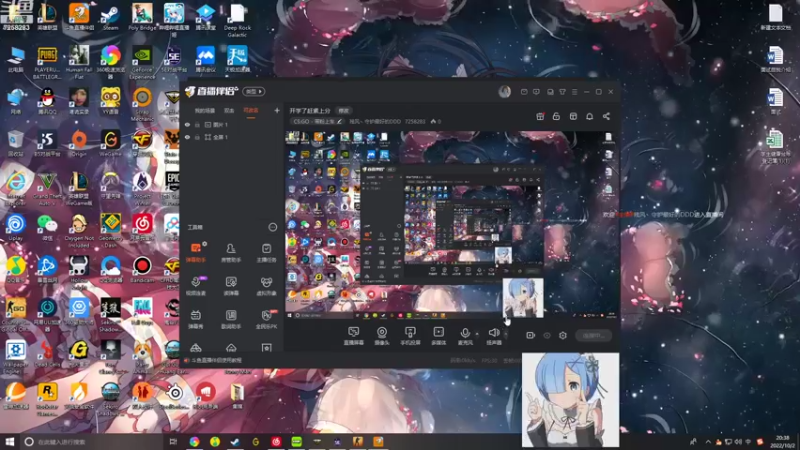Screen dimensions: 800x450
Task: Toggle visibility eye of 全屏 1 source
Action: [x=187, y=137]
